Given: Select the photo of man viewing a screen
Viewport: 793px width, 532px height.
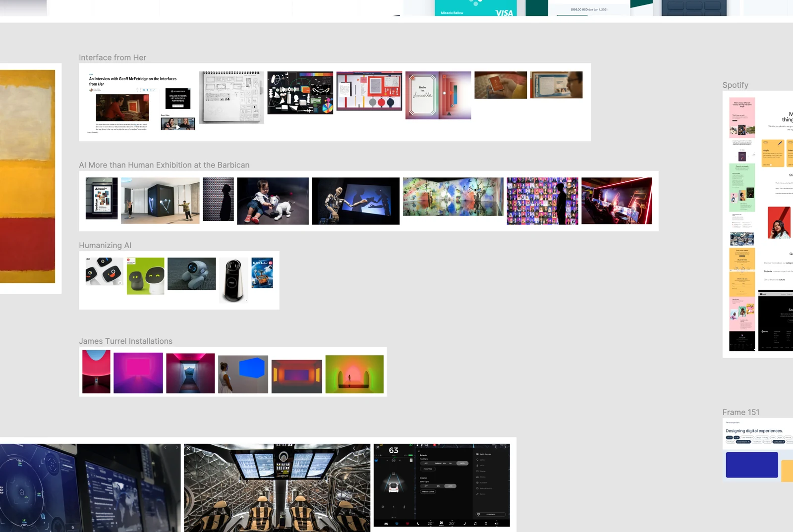Looking at the screenshot, I should tap(556, 85).
